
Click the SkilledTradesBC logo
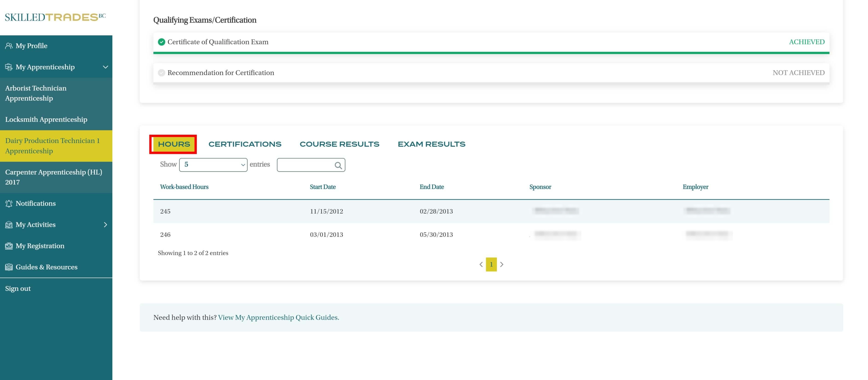click(55, 17)
